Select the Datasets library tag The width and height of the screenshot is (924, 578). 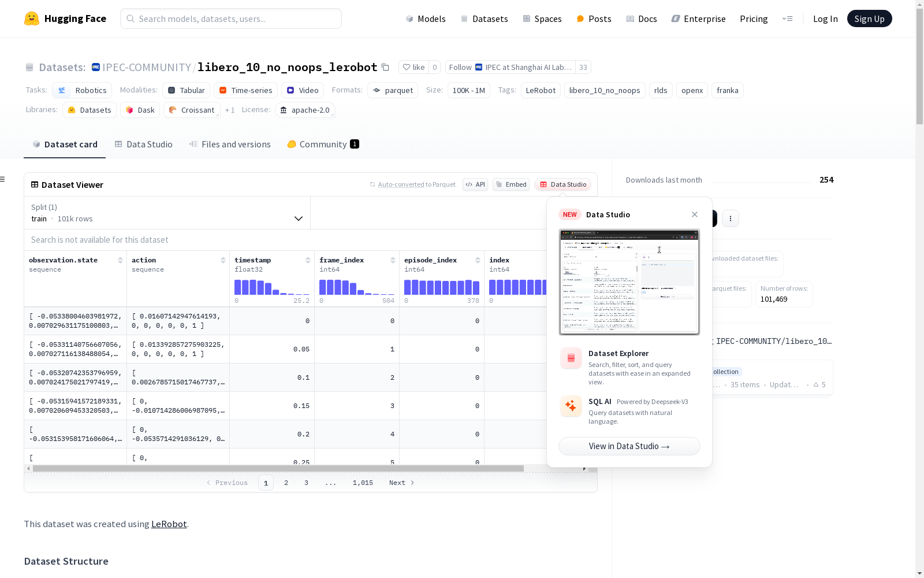(x=90, y=110)
